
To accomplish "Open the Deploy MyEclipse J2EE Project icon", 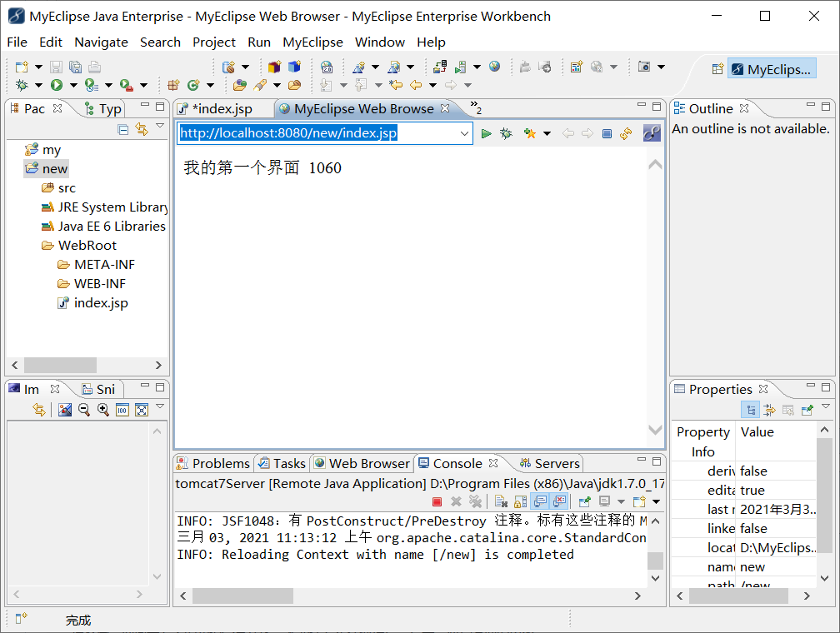I will (440, 67).
